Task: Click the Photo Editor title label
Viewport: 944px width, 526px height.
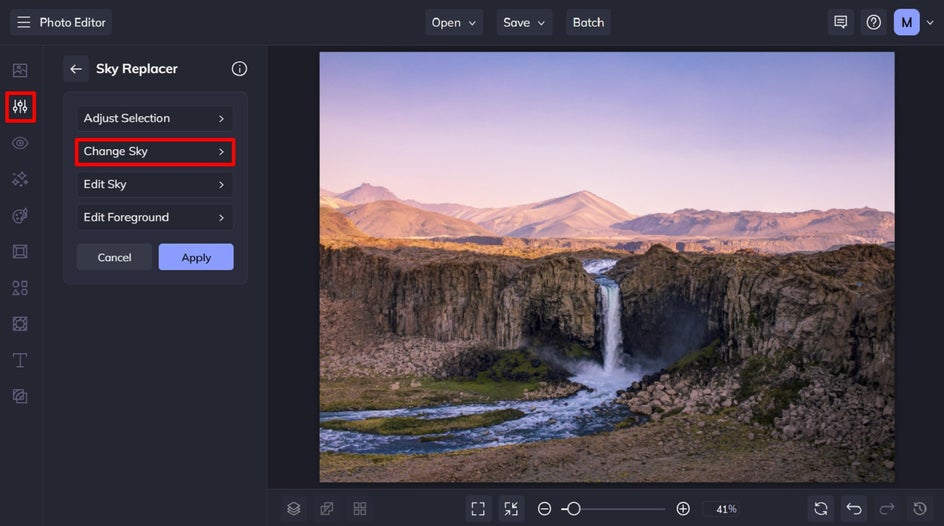Action: 72,22
